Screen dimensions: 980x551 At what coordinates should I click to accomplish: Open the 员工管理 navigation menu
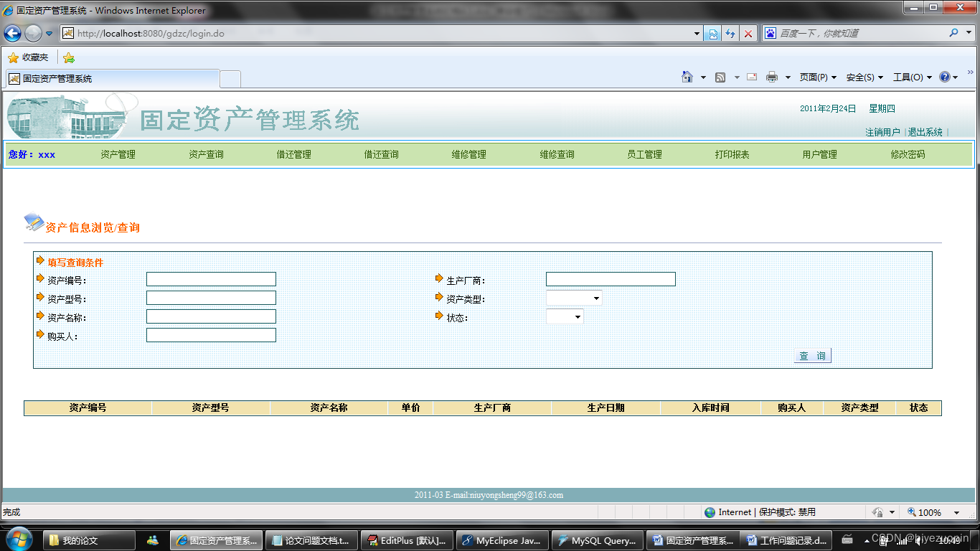[x=644, y=154]
